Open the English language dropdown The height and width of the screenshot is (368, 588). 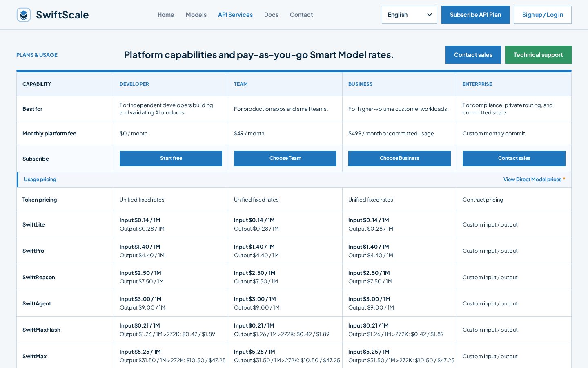pos(409,15)
